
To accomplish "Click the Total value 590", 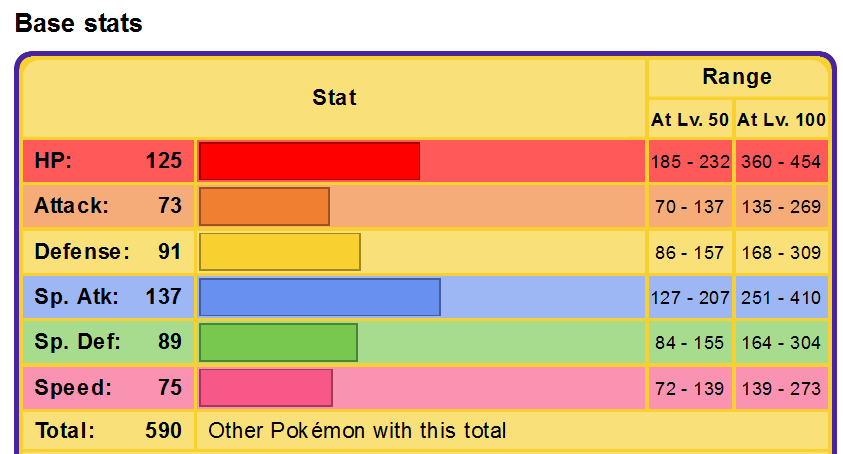I will [x=163, y=431].
